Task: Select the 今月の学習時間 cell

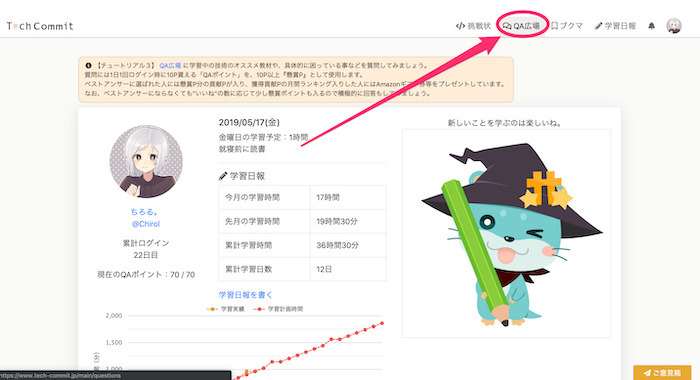Action: tap(264, 197)
